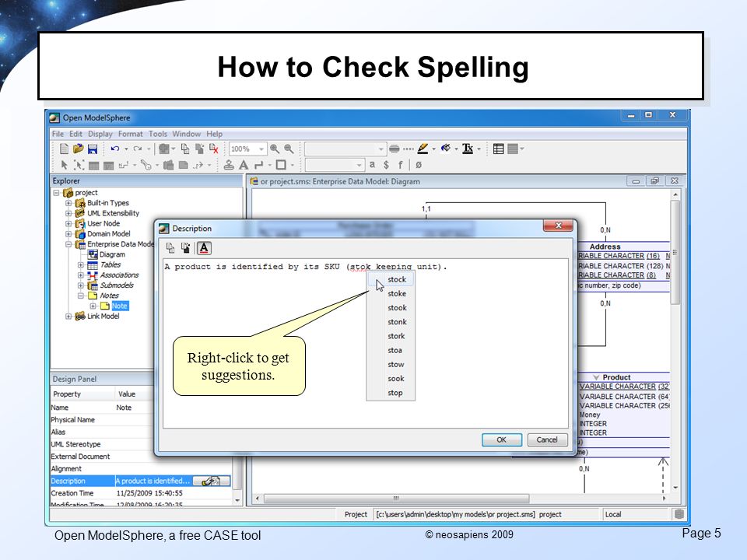Open a project with the folder icon
The height and width of the screenshot is (560, 747).
[x=78, y=149]
